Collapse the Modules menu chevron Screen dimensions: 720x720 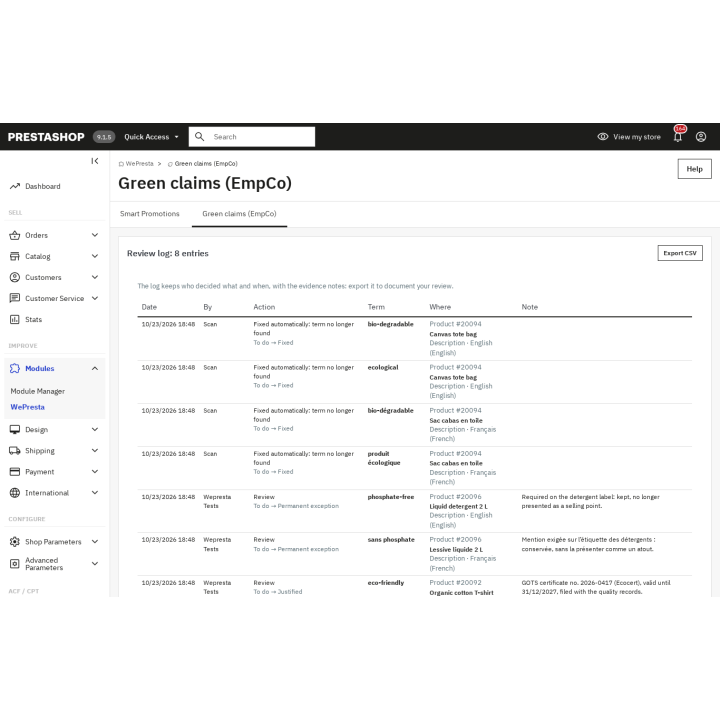click(x=95, y=368)
